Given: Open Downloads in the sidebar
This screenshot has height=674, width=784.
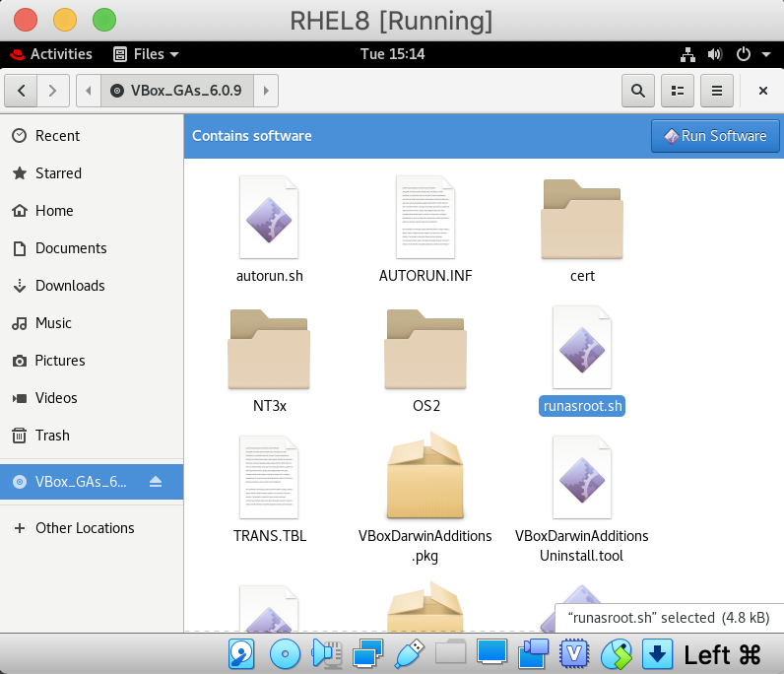Looking at the screenshot, I should pos(92,286).
